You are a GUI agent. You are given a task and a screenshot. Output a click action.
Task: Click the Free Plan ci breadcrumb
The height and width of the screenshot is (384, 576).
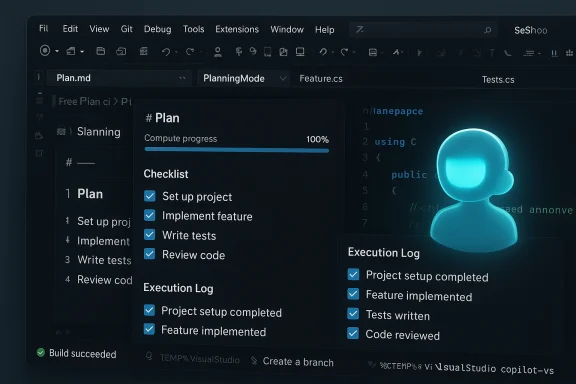coord(84,101)
